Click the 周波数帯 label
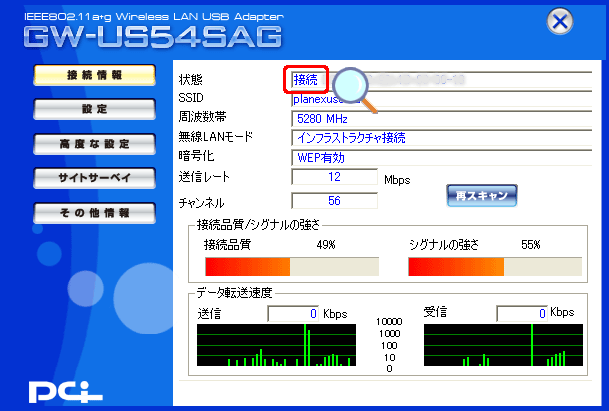The width and height of the screenshot is (609, 411). click(x=202, y=117)
